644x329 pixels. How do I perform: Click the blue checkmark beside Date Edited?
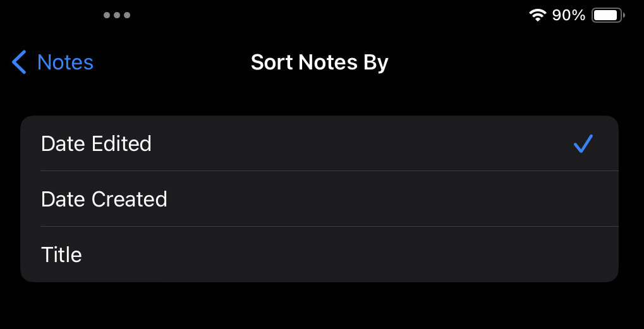coord(583,143)
